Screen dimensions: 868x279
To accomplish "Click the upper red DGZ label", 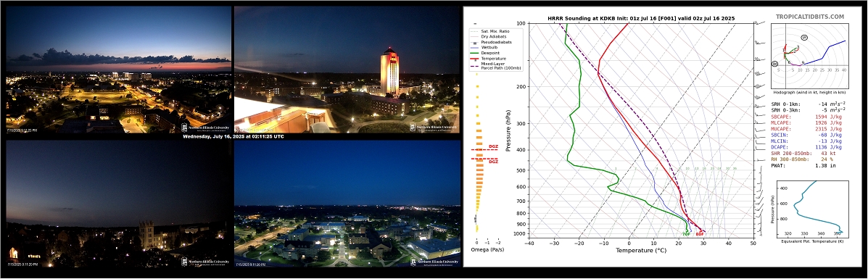I will point(493,146).
